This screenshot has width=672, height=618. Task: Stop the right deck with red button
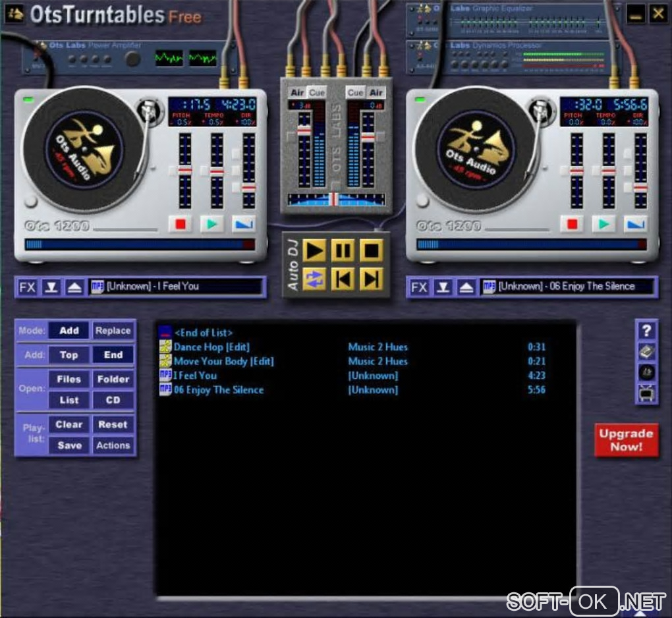point(572,224)
